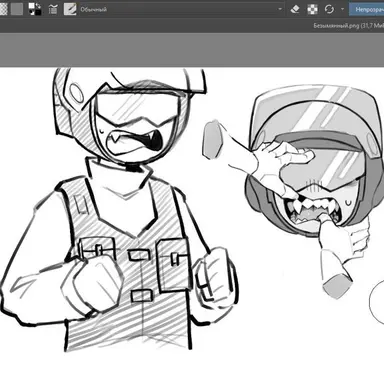384x384 pixels.
Task: Open the foreground and background color selector
Action: coord(35,9)
